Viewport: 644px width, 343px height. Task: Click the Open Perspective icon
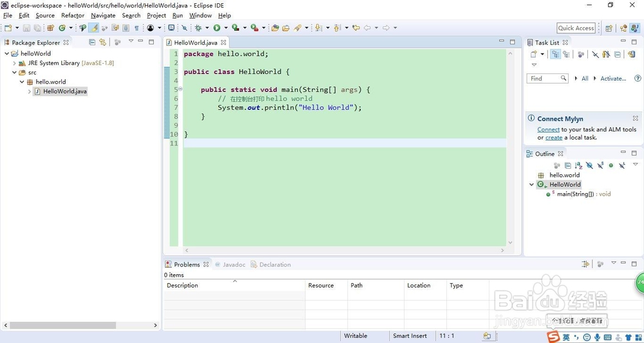pyautogui.click(x=609, y=28)
